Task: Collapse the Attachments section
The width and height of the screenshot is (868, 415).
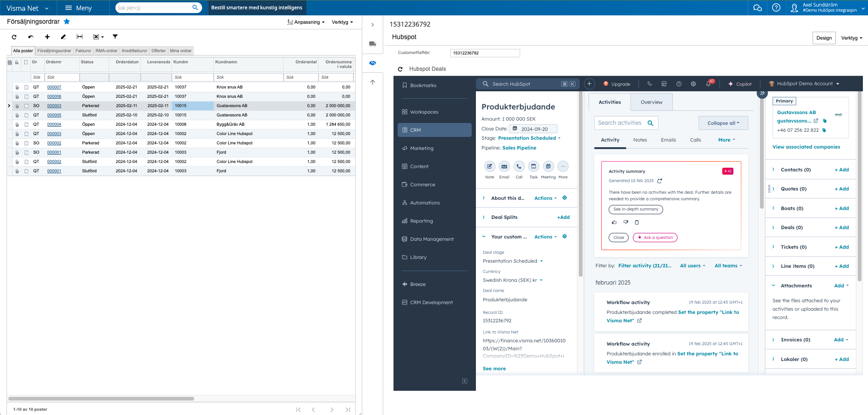Action: 773,286
